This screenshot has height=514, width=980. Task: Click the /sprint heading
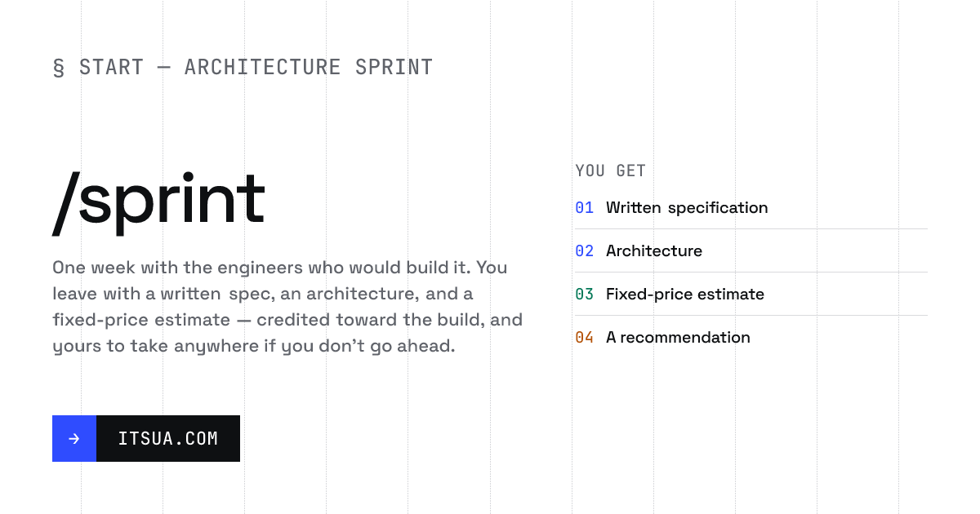[x=159, y=202]
